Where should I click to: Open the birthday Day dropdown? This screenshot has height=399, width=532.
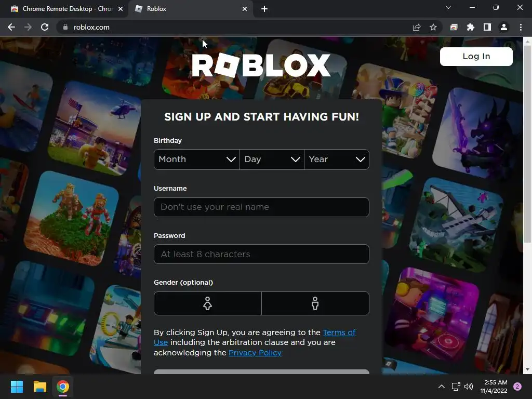click(x=272, y=159)
